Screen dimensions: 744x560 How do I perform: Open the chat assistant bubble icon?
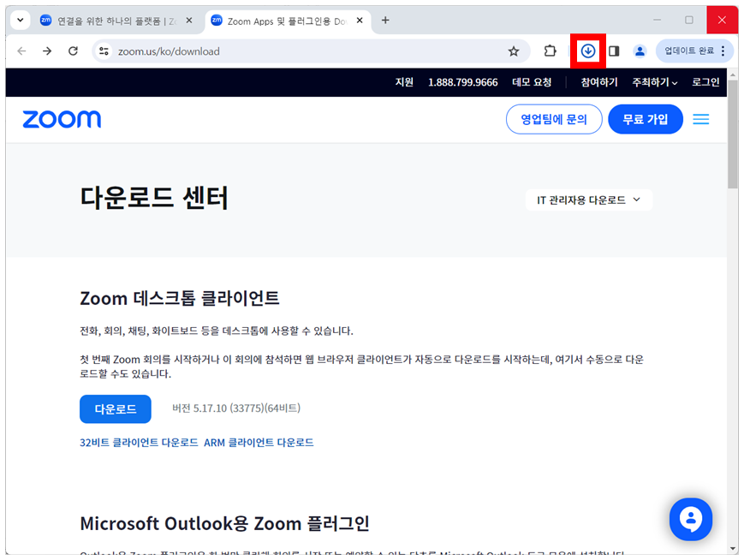tap(690, 519)
